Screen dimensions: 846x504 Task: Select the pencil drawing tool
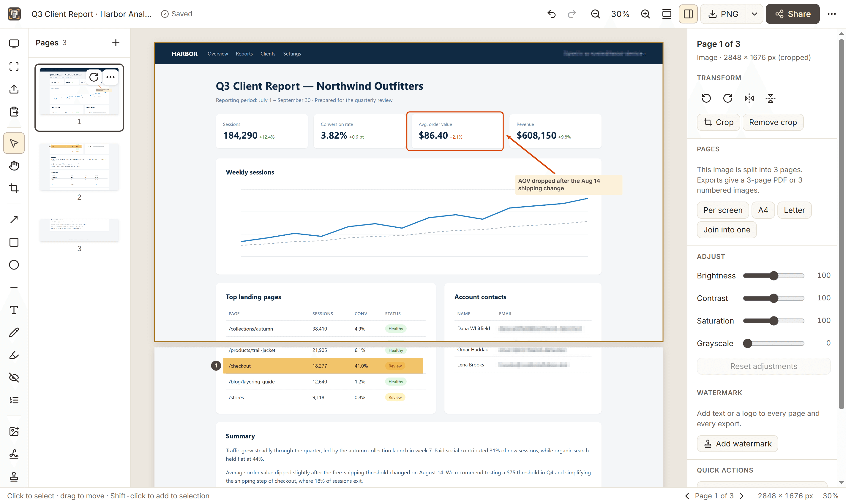[14, 332]
